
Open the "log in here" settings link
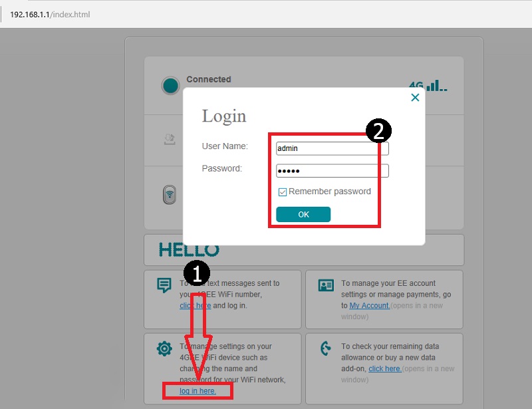point(198,391)
